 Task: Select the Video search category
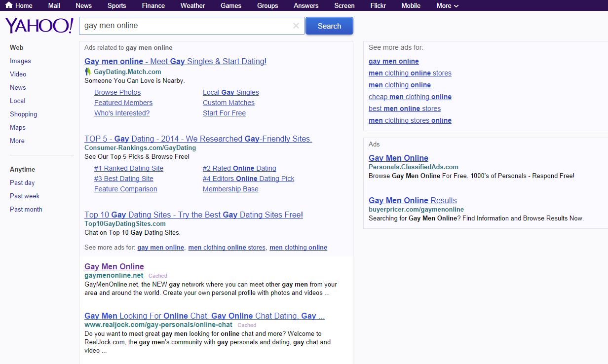(18, 74)
